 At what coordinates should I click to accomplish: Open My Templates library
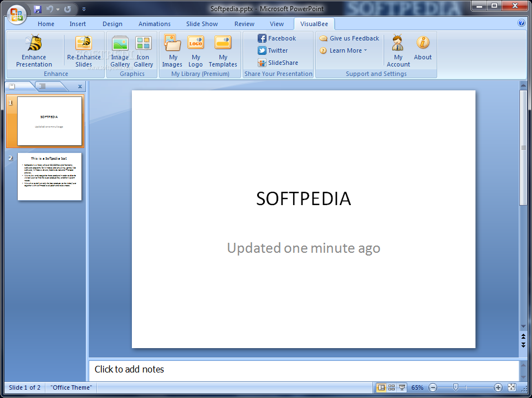(x=223, y=52)
